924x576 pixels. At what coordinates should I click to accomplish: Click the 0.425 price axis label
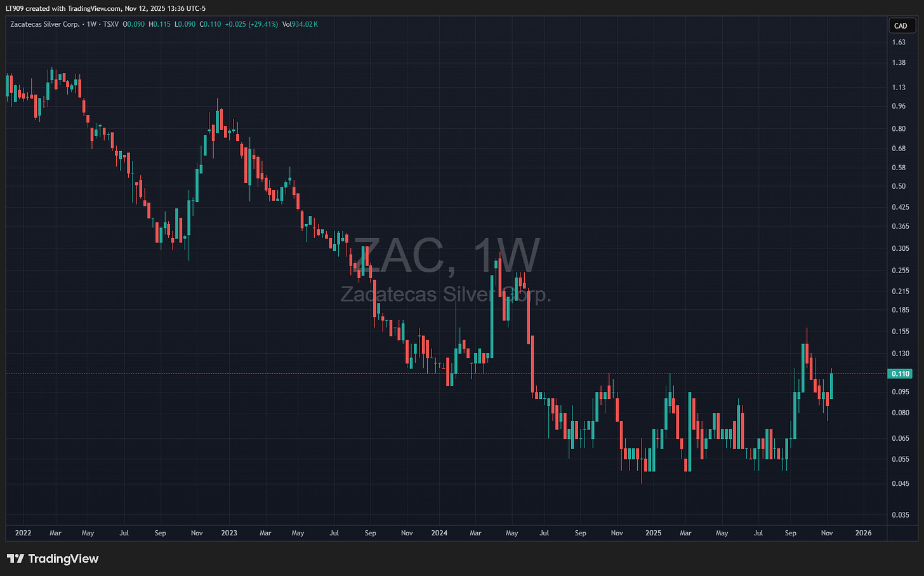[901, 207]
